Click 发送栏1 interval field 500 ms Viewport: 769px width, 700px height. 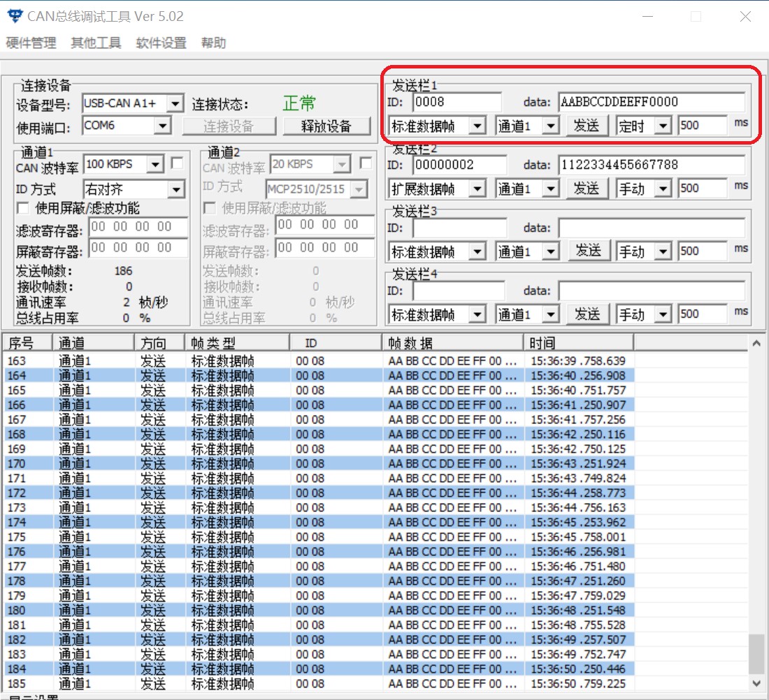[x=703, y=126]
